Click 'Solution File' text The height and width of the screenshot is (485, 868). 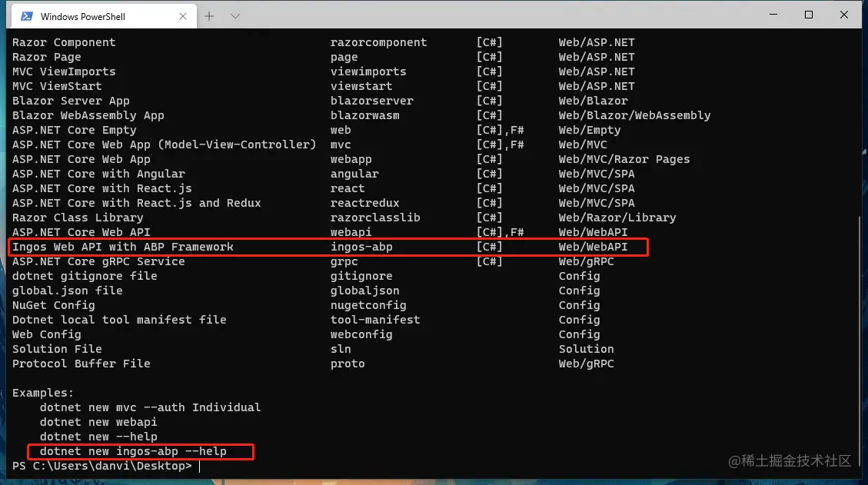coord(57,349)
